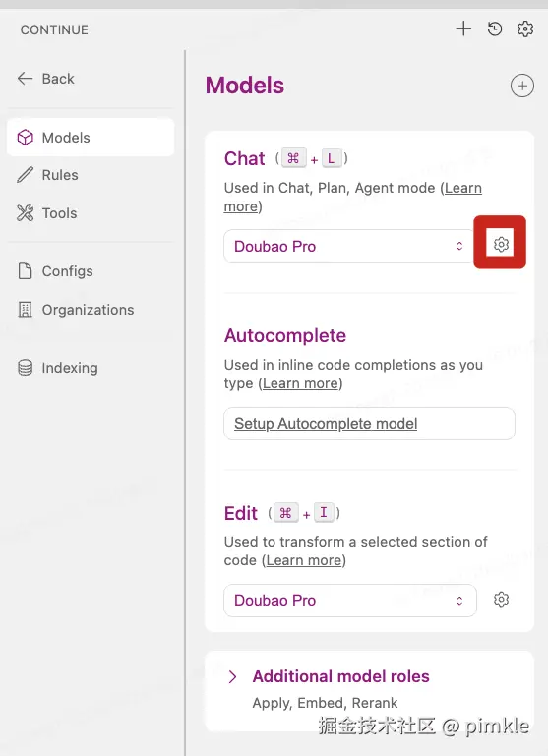
Task: Click the circled plus to add a model
Action: pyautogui.click(x=522, y=86)
